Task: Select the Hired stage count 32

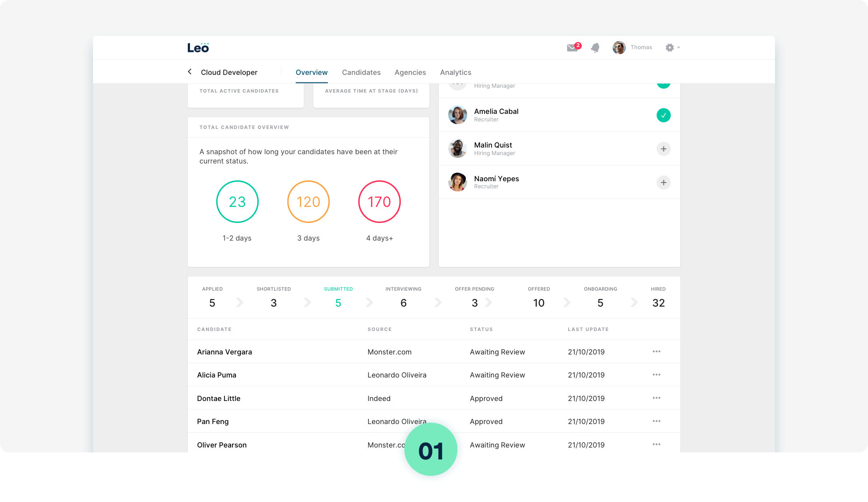Action: 658,303
